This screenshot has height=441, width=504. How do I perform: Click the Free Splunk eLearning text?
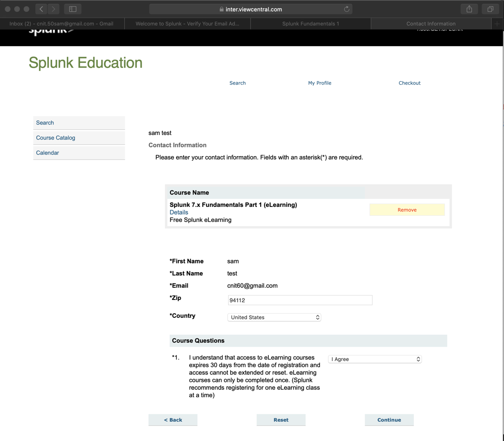click(x=200, y=220)
